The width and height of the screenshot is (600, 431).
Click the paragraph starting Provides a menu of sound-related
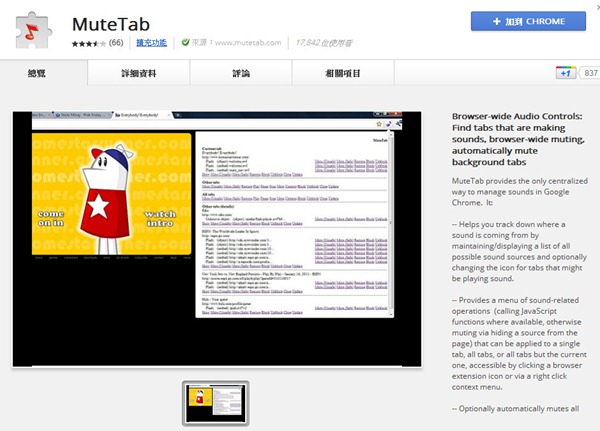(519, 343)
